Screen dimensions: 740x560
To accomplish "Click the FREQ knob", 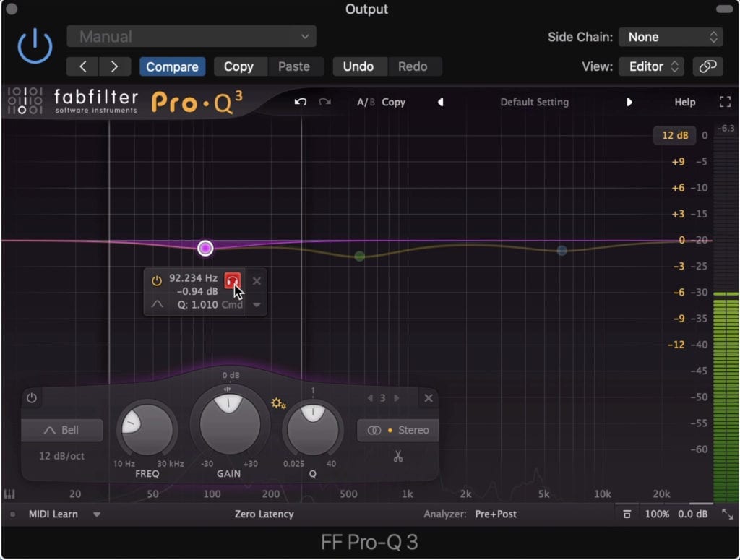I will coord(147,429).
